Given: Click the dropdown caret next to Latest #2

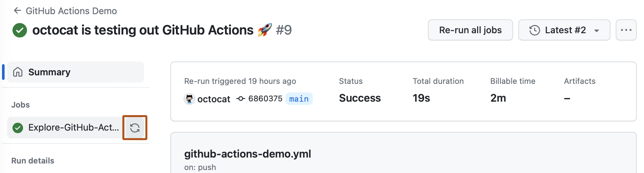Looking at the screenshot, I should pos(597,31).
